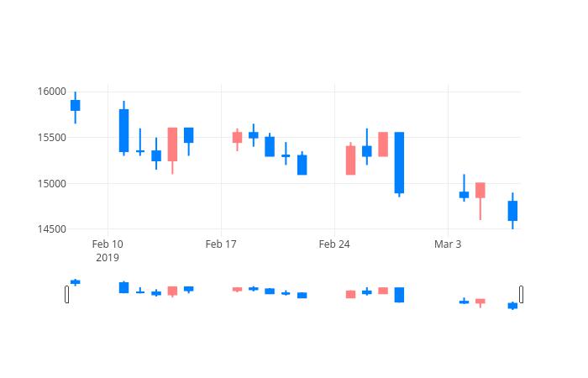Click the Feb 10 2019 axis label
Viewport: 588px width, 378px height.
[108, 251]
